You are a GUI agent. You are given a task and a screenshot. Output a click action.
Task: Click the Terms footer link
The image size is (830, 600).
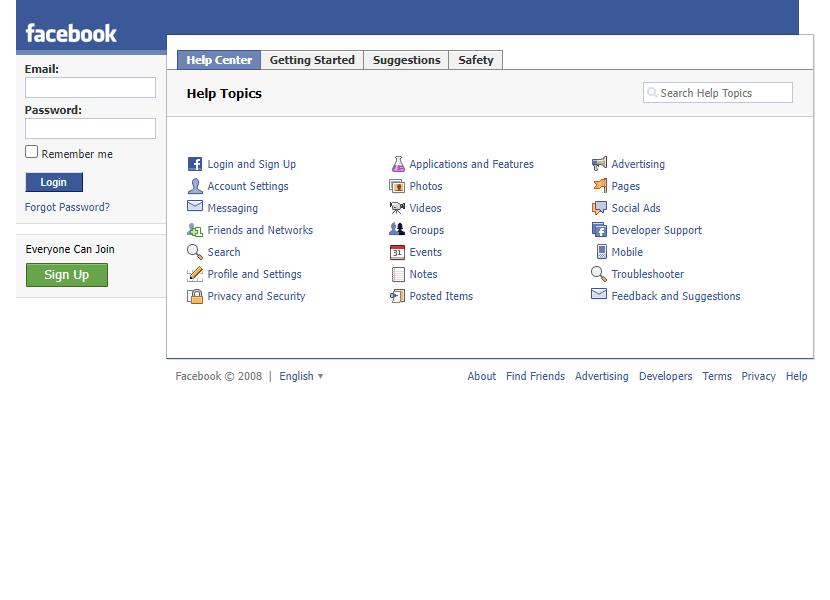[717, 376]
